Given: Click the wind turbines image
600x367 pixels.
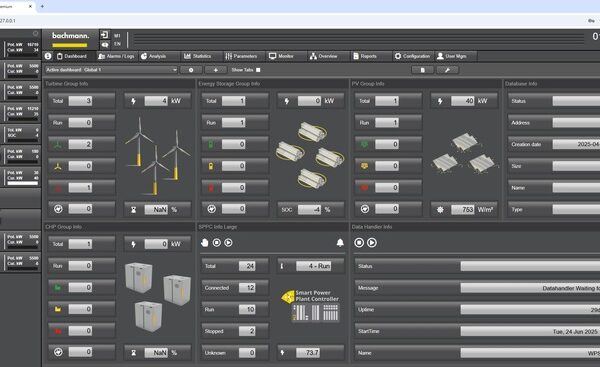Looking at the screenshot, I should click(157, 155).
